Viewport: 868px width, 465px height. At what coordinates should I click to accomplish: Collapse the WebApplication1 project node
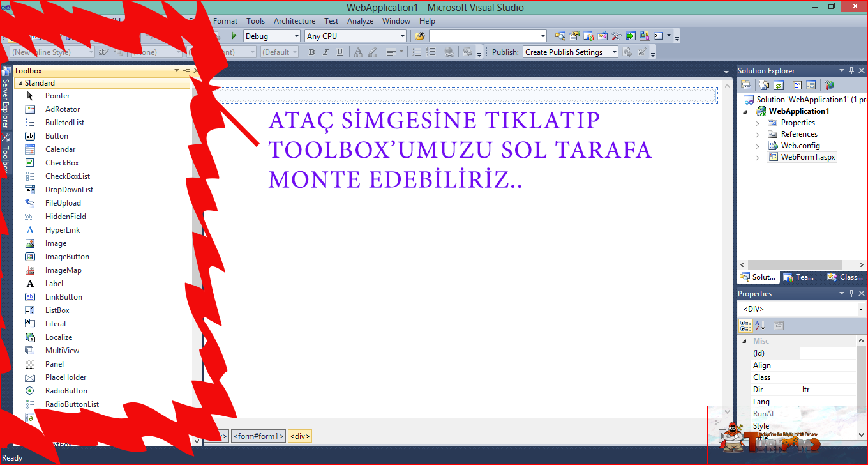point(744,111)
